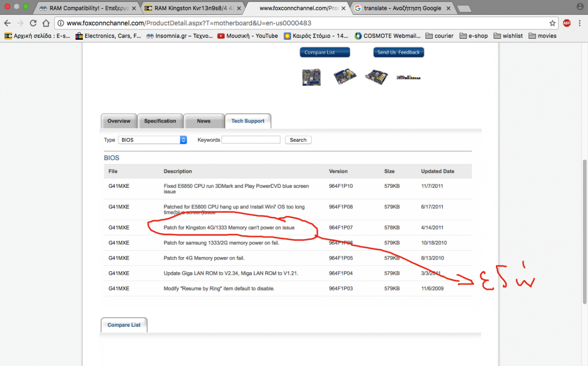588x366 pixels.
Task: Open the Adblock Plus extension icon
Action: tap(566, 23)
